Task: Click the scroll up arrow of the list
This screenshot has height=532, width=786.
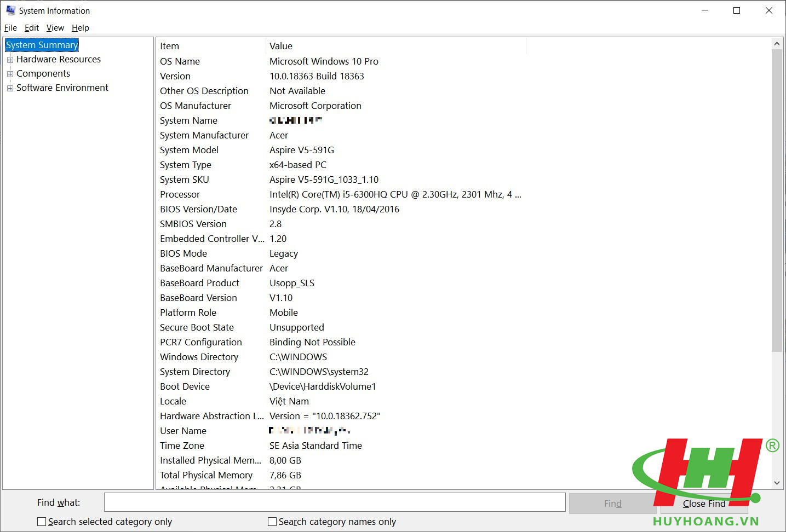Action: 777,44
